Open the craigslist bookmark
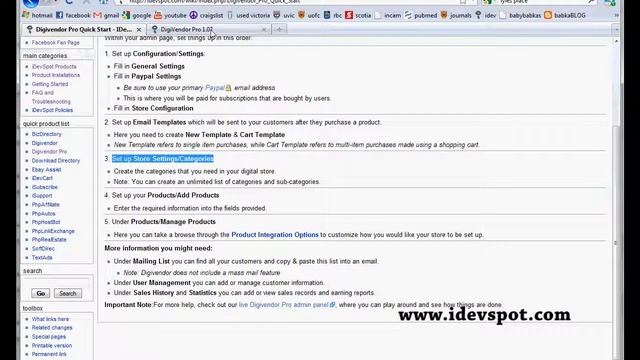Viewport: 640px width, 360px height. point(206,16)
